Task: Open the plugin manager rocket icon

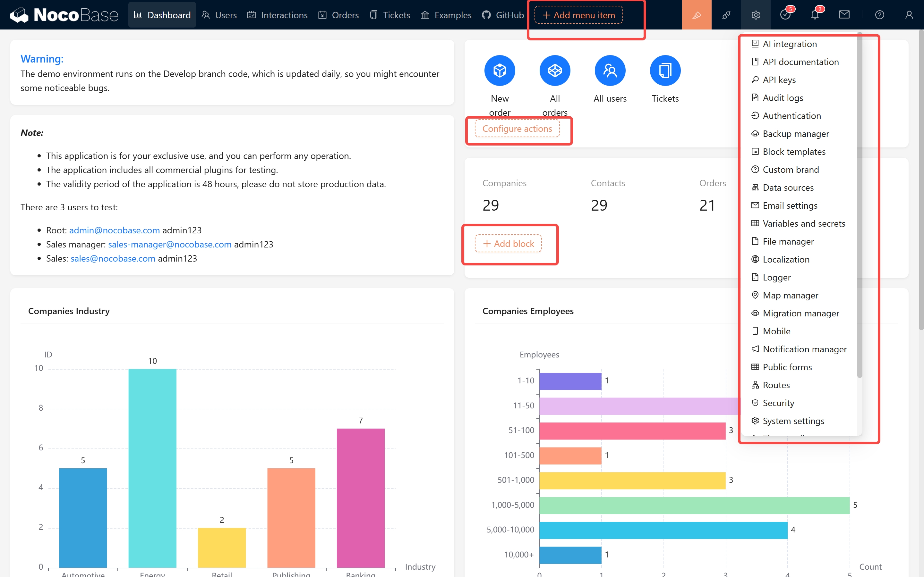Action: [x=726, y=15]
